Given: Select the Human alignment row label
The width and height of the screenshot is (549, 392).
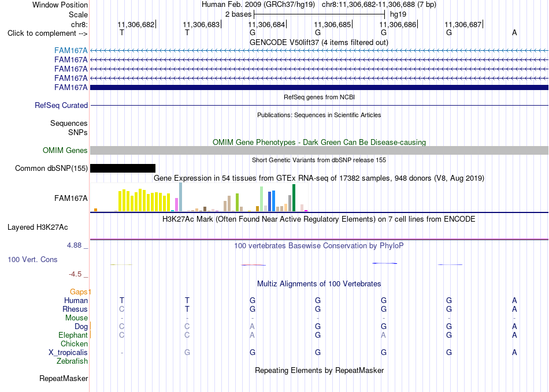Looking at the screenshot, I should coord(76,300).
